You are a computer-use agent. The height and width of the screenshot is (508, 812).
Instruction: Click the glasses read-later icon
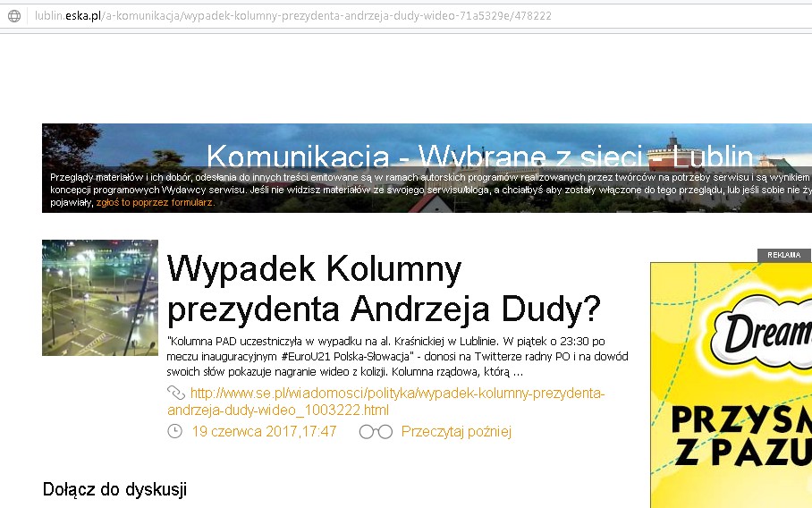(x=376, y=432)
